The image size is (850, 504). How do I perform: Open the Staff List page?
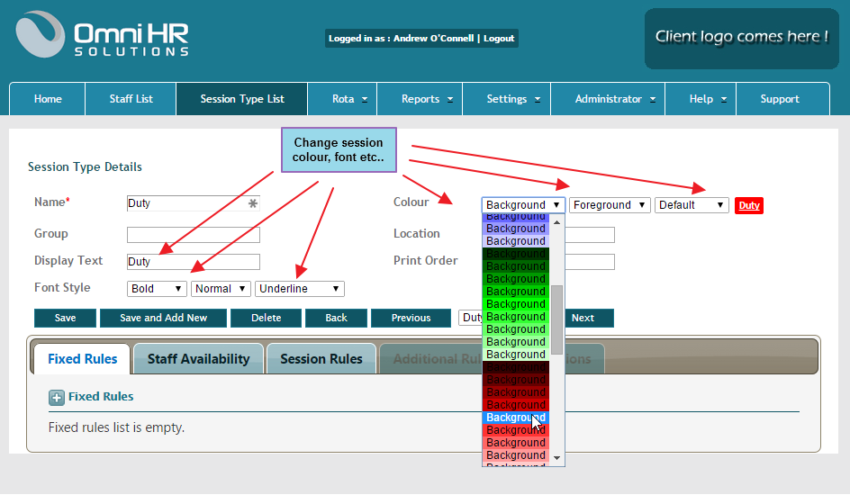click(131, 99)
